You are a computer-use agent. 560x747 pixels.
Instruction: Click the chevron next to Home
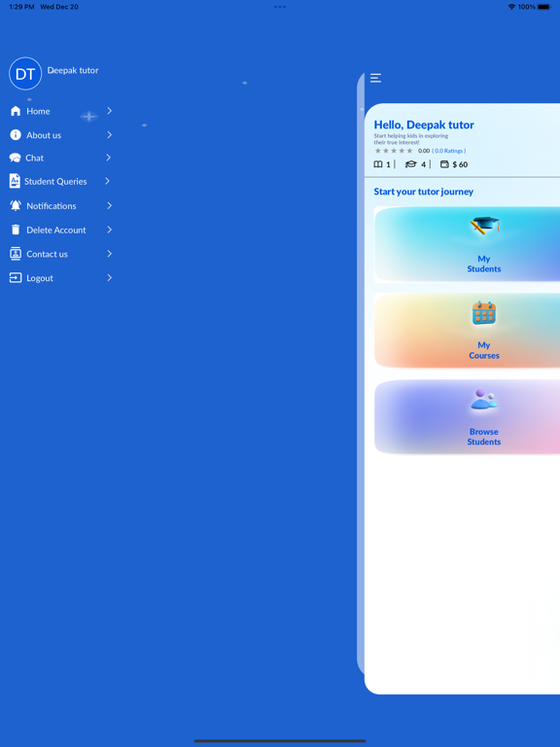coord(110,111)
